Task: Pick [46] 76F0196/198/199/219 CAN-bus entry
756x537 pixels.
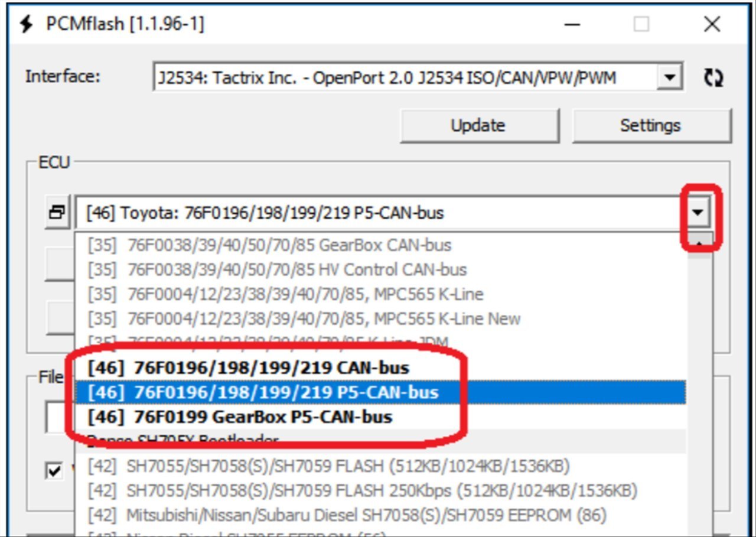Action: 380,367
